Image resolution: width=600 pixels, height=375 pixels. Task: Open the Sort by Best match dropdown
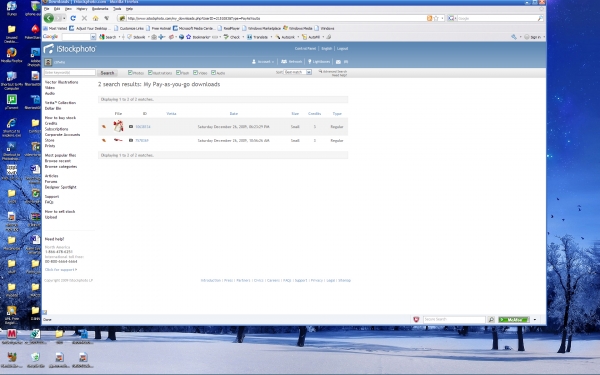click(x=298, y=72)
